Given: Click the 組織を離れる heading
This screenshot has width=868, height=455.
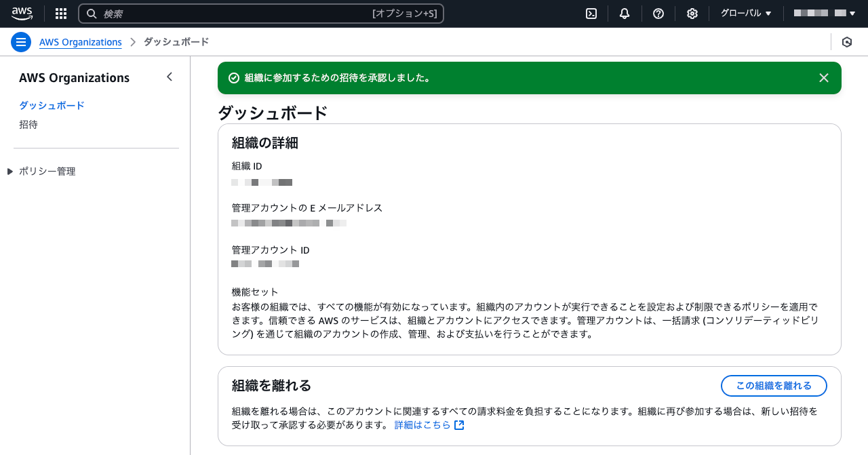Looking at the screenshot, I should pos(272,386).
